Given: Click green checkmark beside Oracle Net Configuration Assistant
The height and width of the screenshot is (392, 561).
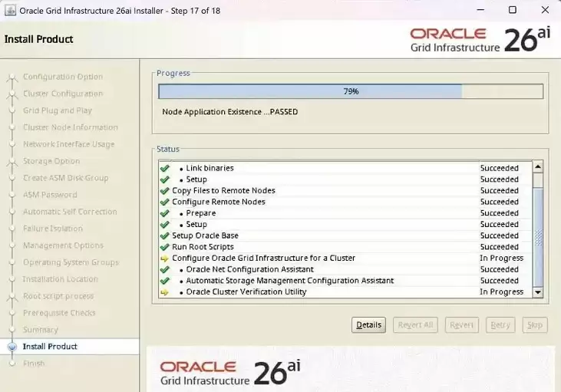Looking at the screenshot, I should coord(164,270).
